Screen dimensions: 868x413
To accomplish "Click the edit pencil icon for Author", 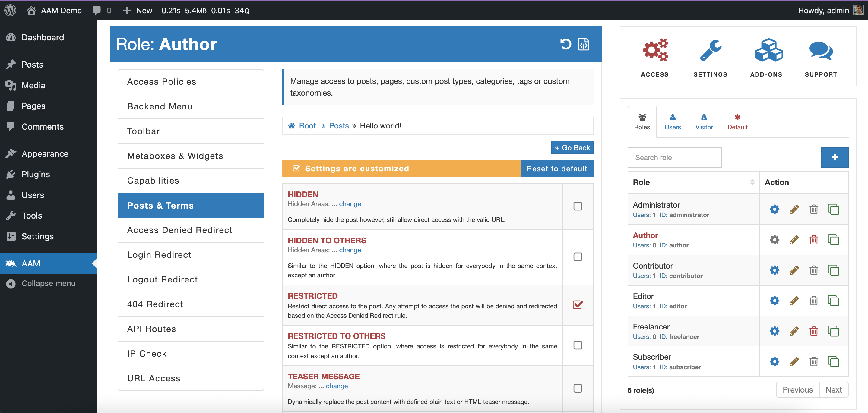I will pos(794,240).
